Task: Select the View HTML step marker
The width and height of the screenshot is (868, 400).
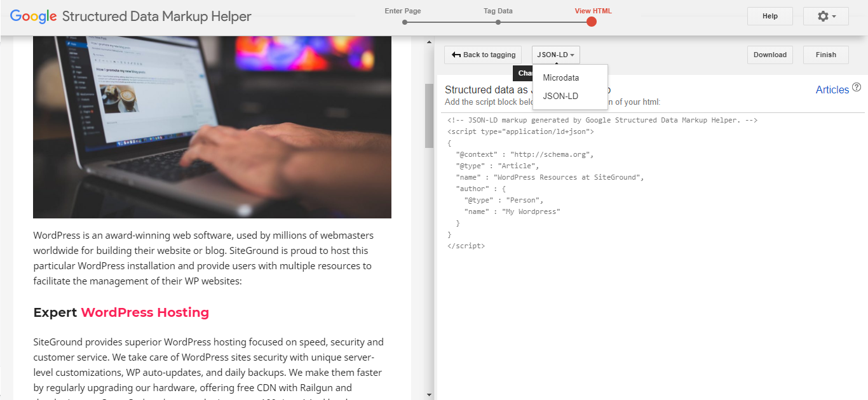Action: pyautogui.click(x=592, y=22)
